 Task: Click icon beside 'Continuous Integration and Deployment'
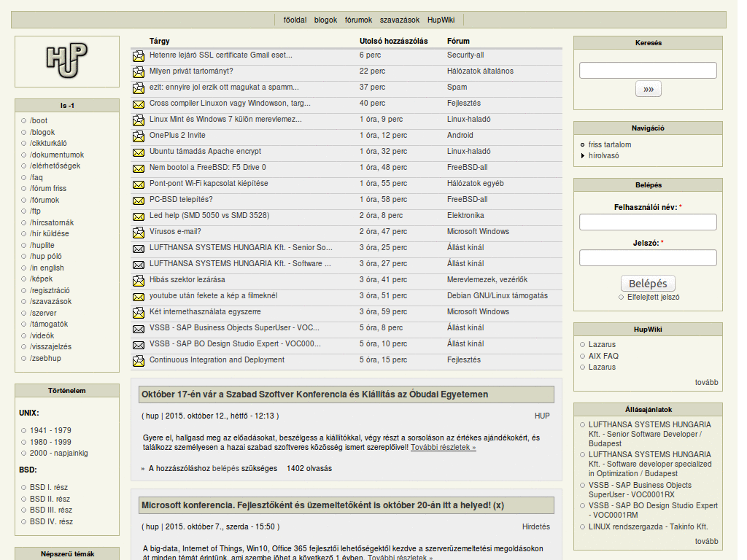pyautogui.click(x=139, y=361)
